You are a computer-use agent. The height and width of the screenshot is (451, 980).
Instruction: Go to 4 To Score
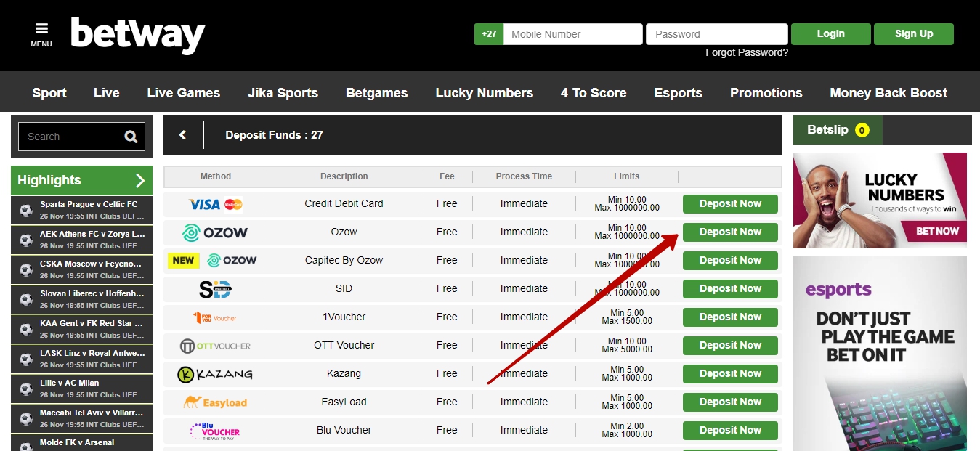594,93
